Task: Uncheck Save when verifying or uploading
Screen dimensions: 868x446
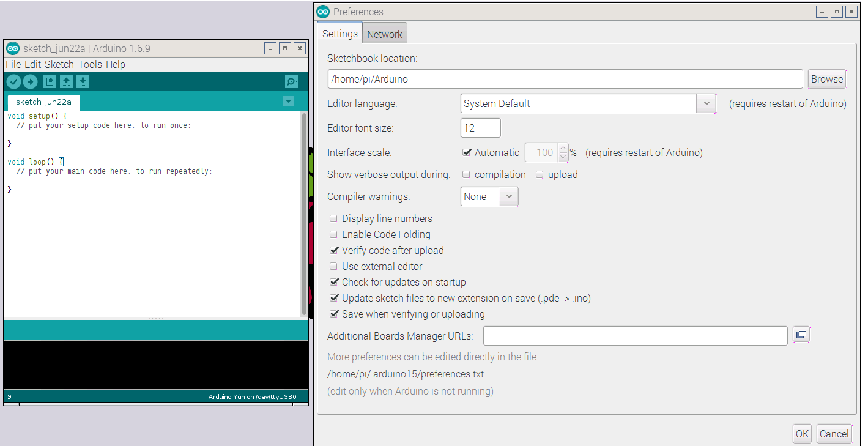Action: pyautogui.click(x=334, y=314)
